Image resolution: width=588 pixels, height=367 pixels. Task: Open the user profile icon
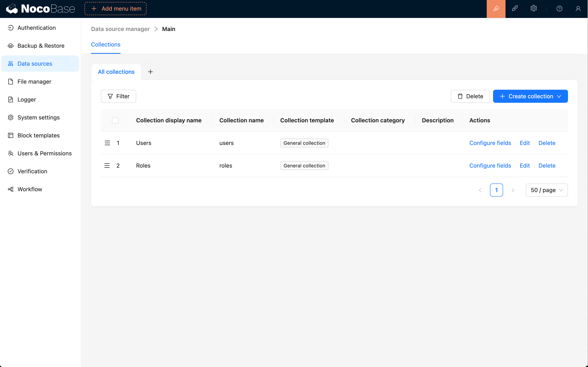pyautogui.click(x=578, y=9)
